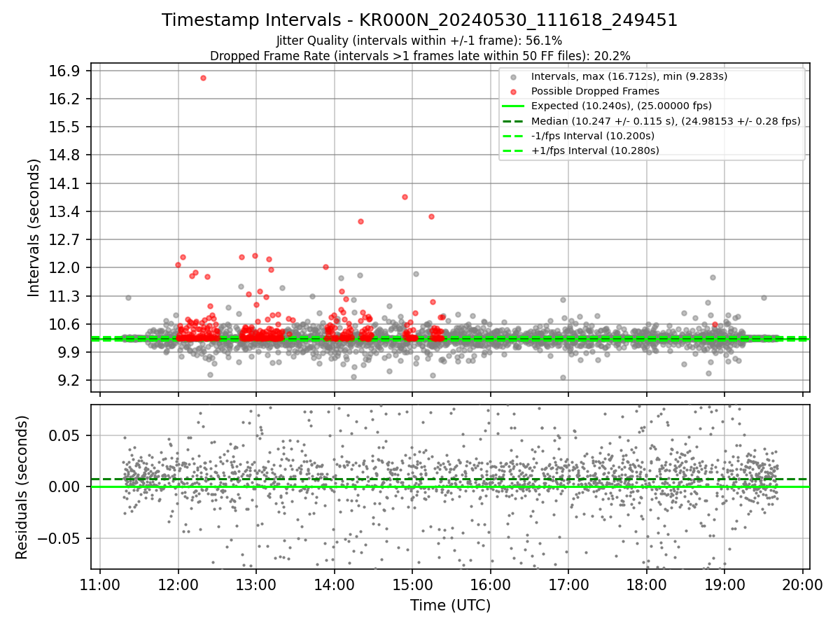Click the 12.7 y-axis tick label
840x630 pixels.
click(x=66, y=239)
